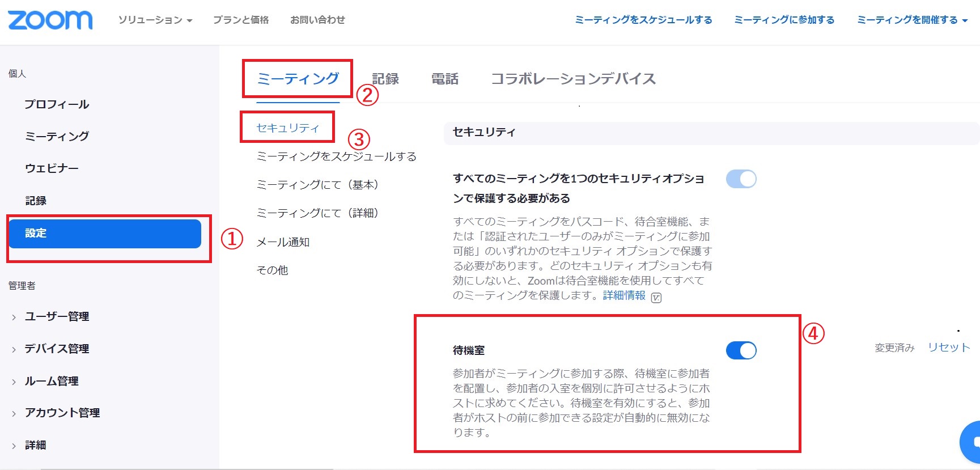Viewport: 980px width, 470px height.
Task: Toggle the すべてのミーティングを1つのセキュリティオプション switch
Action: 741,179
